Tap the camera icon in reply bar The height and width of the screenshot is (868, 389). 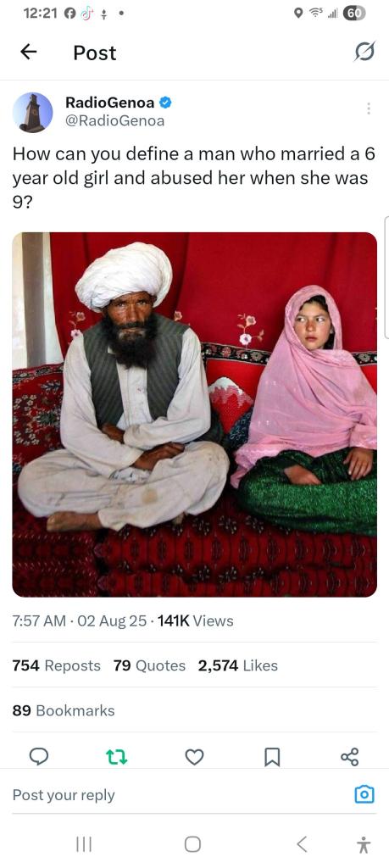pyautogui.click(x=364, y=795)
